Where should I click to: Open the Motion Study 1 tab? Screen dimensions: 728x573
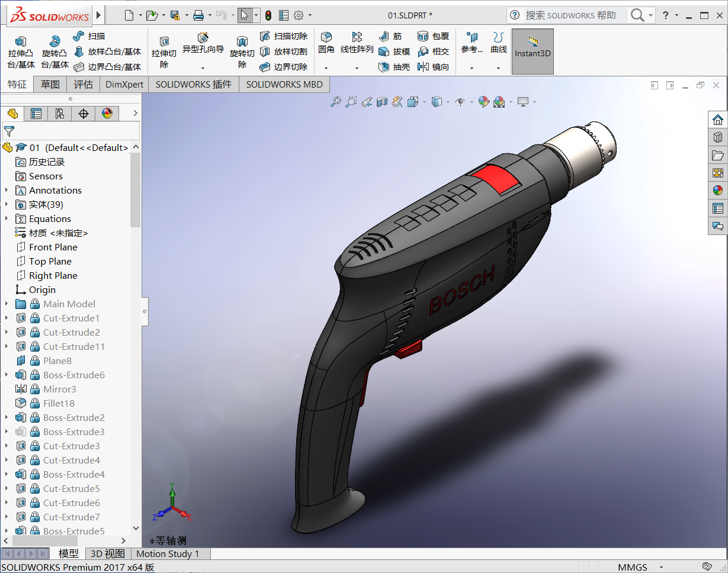click(168, 553)
